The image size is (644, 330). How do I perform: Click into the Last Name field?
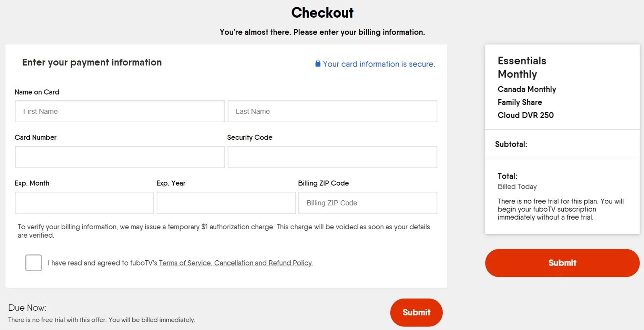[x=332, y=111]
